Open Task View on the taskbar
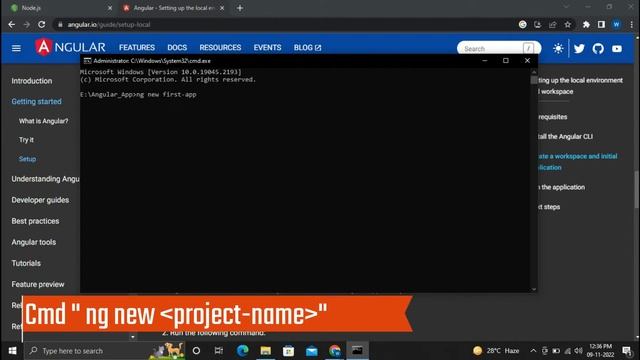This screenshot has width=640, height=360. pos(219,351)
